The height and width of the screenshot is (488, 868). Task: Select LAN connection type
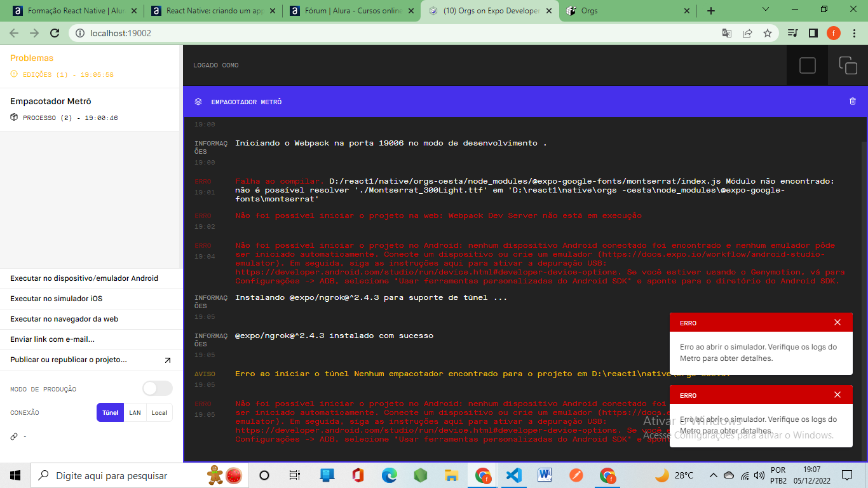tap(135, 412)
